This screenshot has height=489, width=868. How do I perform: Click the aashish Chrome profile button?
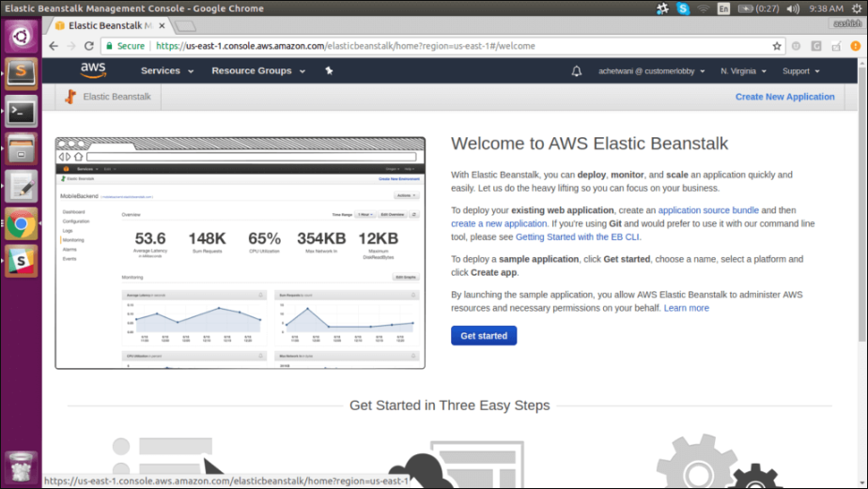point(847,23)
